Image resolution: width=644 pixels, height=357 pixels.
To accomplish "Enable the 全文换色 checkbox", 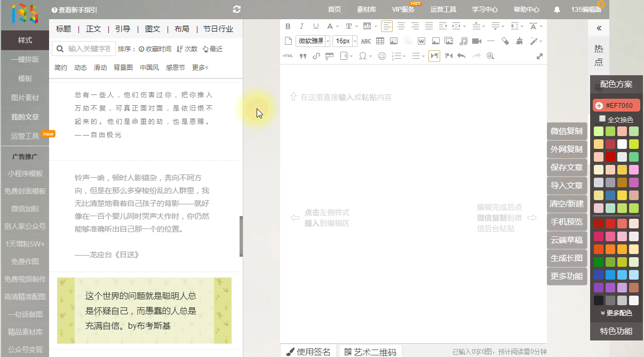I will tap(602, 119).
